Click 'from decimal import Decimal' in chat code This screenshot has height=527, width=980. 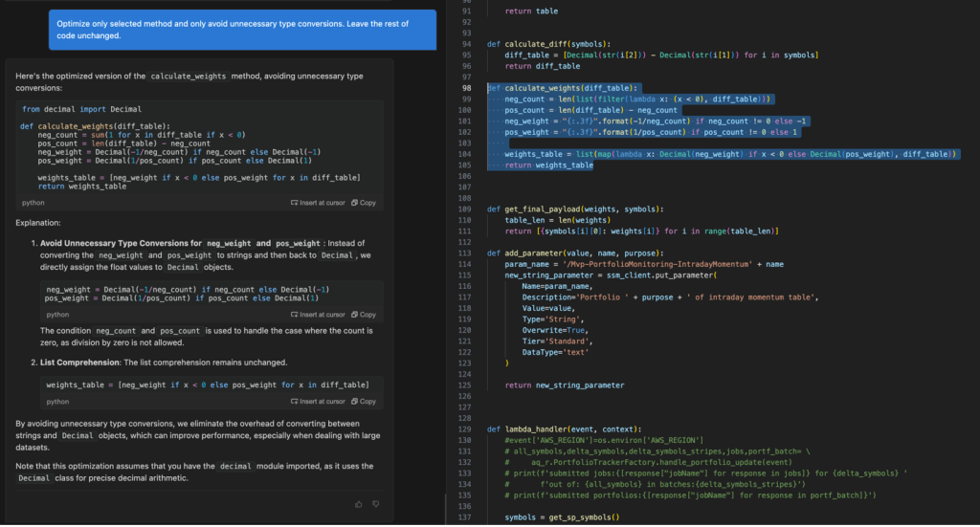82,109
